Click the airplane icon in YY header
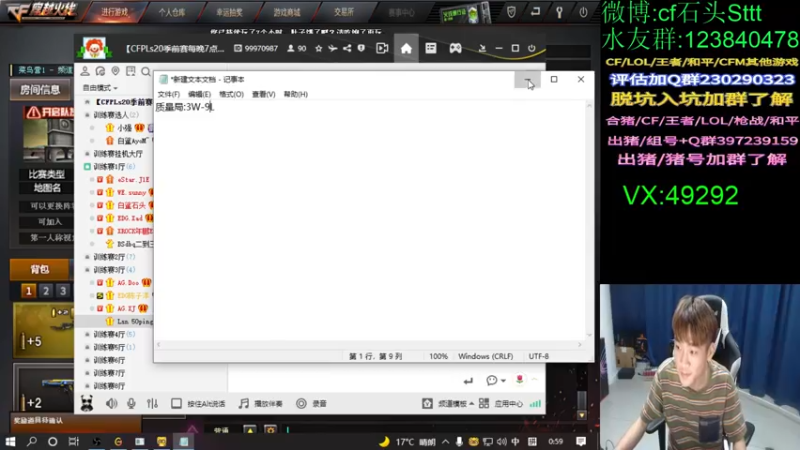 coord(333,48)
